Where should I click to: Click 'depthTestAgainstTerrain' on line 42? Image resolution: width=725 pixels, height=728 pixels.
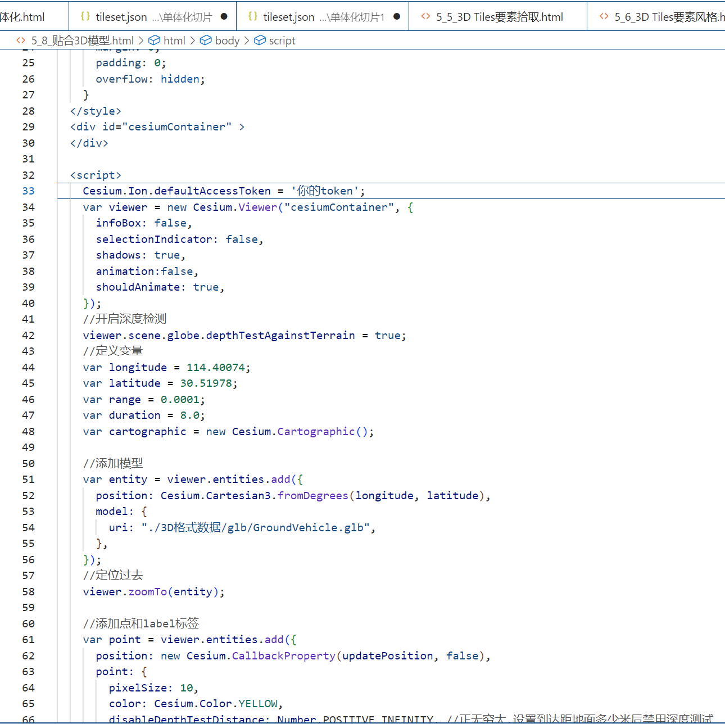280,336
